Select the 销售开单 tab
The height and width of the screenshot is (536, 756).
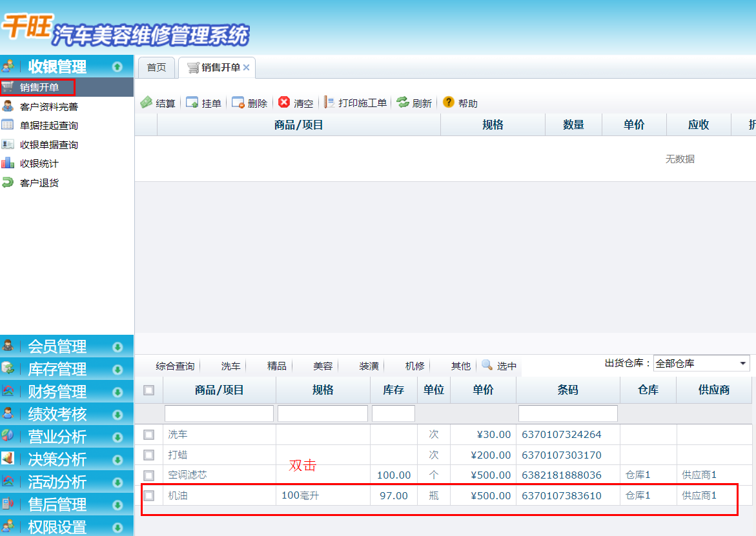pos(216,68)
